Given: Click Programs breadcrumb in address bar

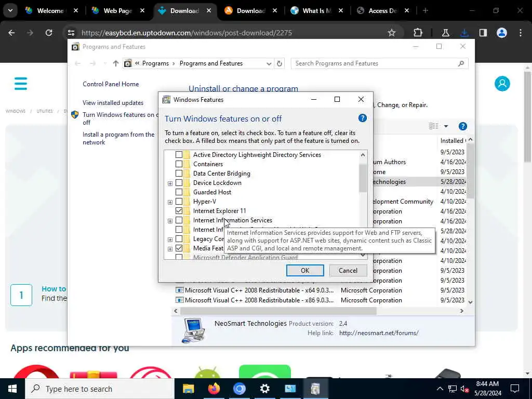Looking at the screenshot, I should point(155,63).
